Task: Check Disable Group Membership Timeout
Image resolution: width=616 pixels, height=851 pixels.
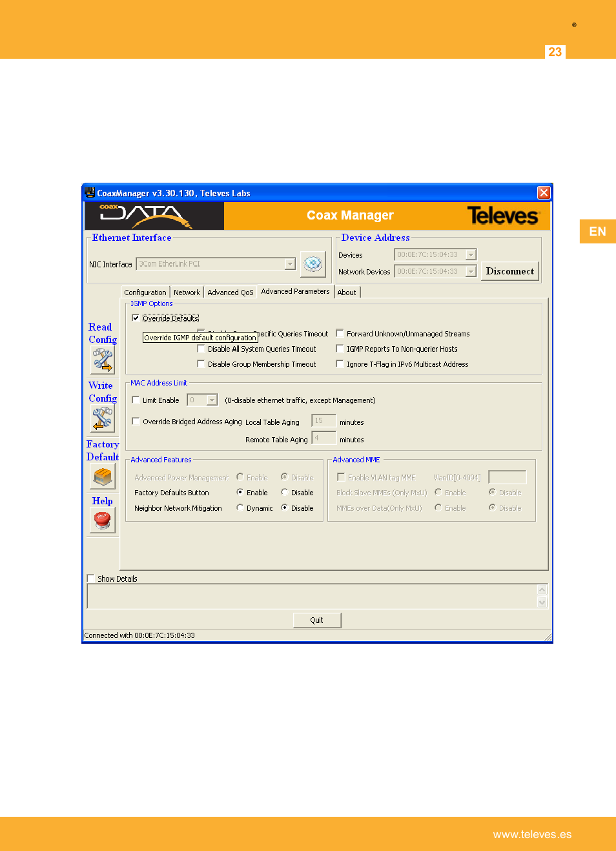Action: tap(201, 364)
